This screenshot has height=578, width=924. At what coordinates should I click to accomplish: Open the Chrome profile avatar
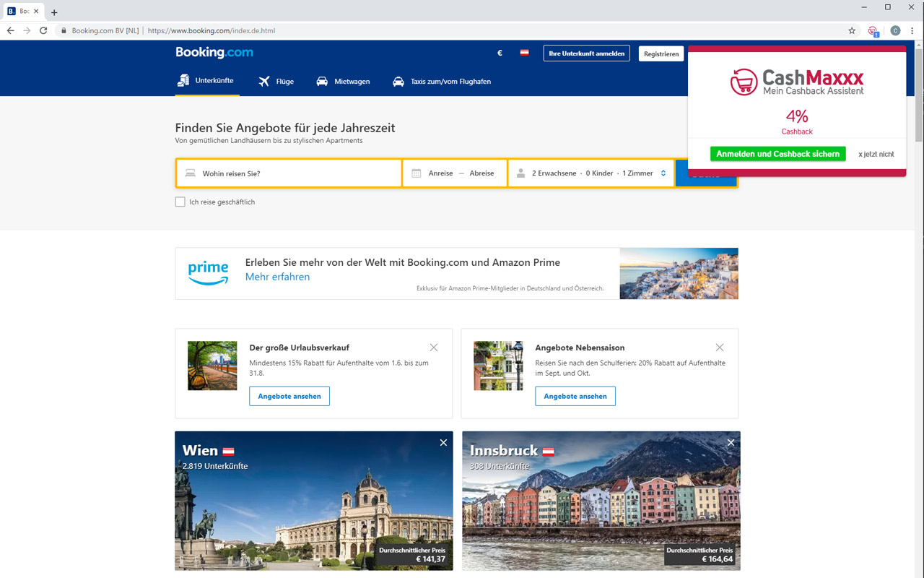895,30
